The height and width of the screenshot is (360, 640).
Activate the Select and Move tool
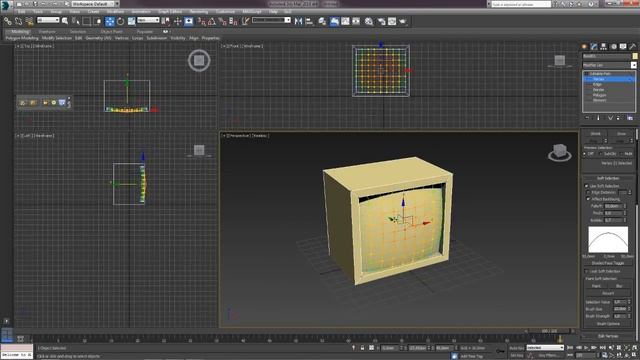tap(110, 21)
